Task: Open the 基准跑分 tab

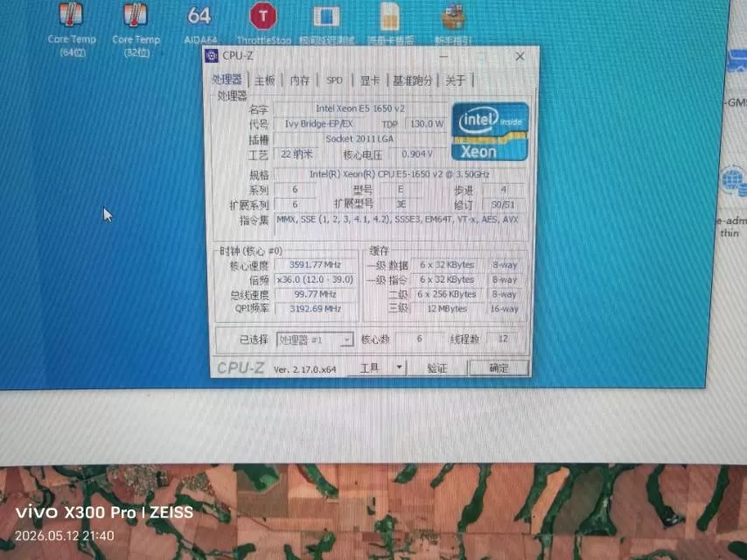Action: (413, 80)
